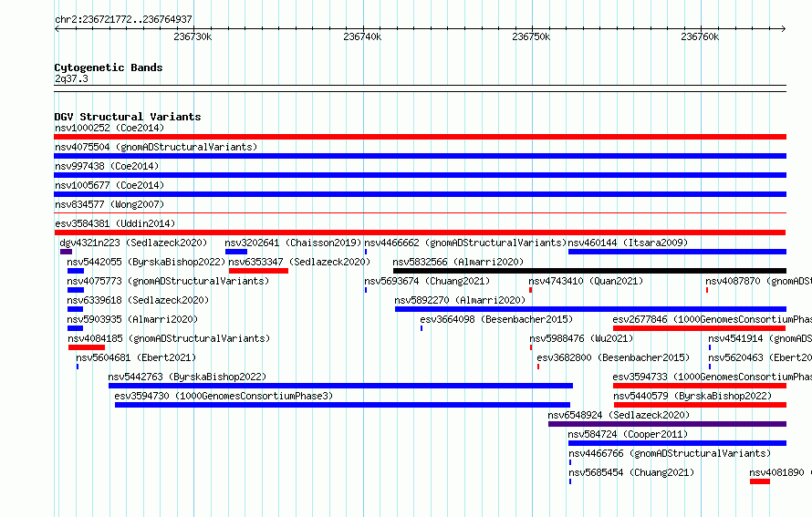Click nsv5442055 (ByrskaBishop2022) label
Screen dimensions: 812x517
146,262
